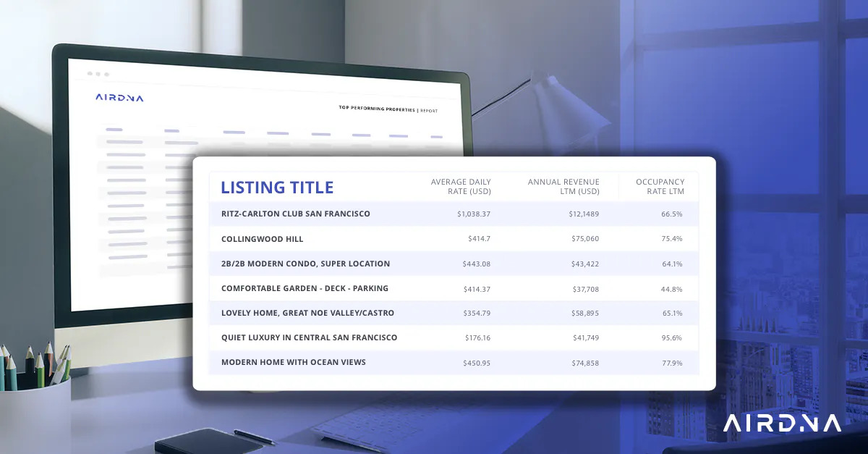Select the Modern Home with Ocean Views listing
This screenshot has height=454, width=868.
tap(454, 362)
